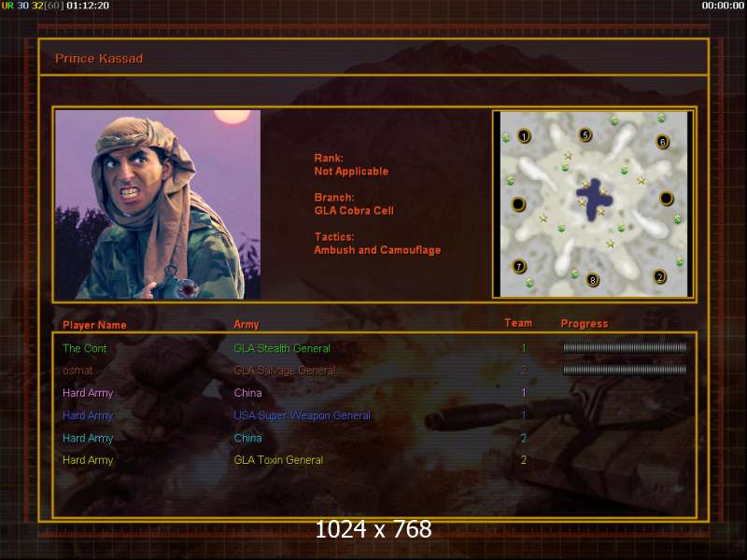
Task: Click the 'Rank:' label
Action: coord(329,158)
